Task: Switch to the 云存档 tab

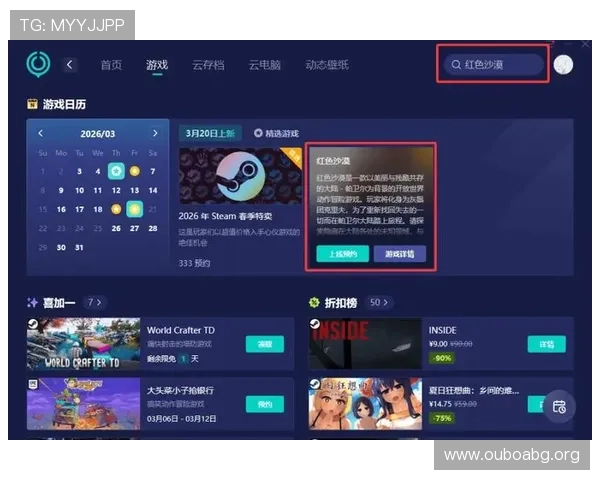Action: click(208, 65)
